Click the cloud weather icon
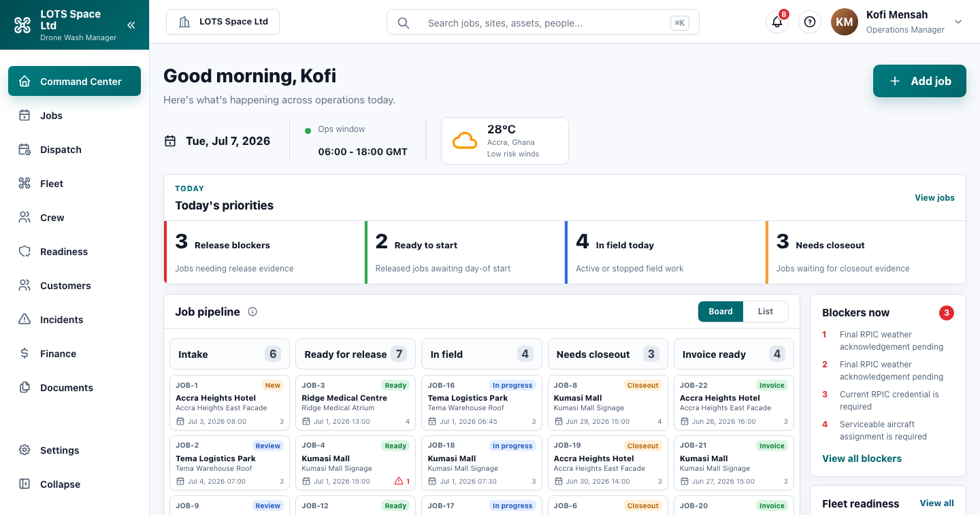Image resolution: width=980 pixels, height=515 pixels. coord(465,141)
